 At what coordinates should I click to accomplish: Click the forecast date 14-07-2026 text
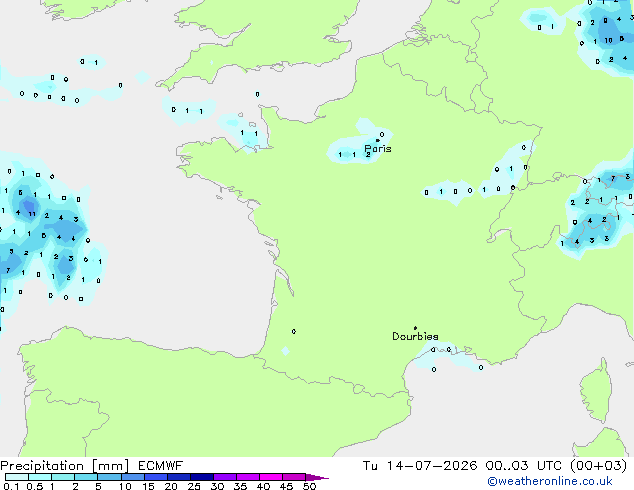(432, 466)
